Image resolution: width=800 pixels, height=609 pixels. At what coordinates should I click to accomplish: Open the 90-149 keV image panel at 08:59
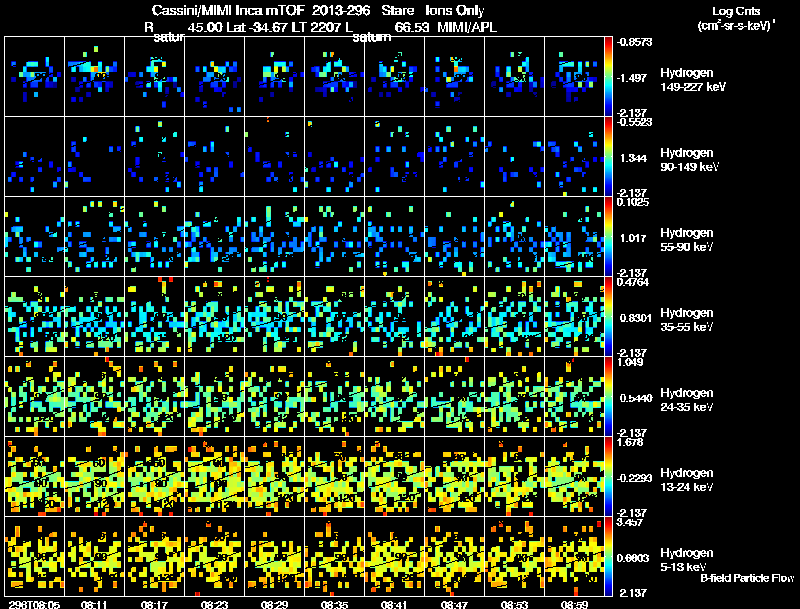click(574, 157)
